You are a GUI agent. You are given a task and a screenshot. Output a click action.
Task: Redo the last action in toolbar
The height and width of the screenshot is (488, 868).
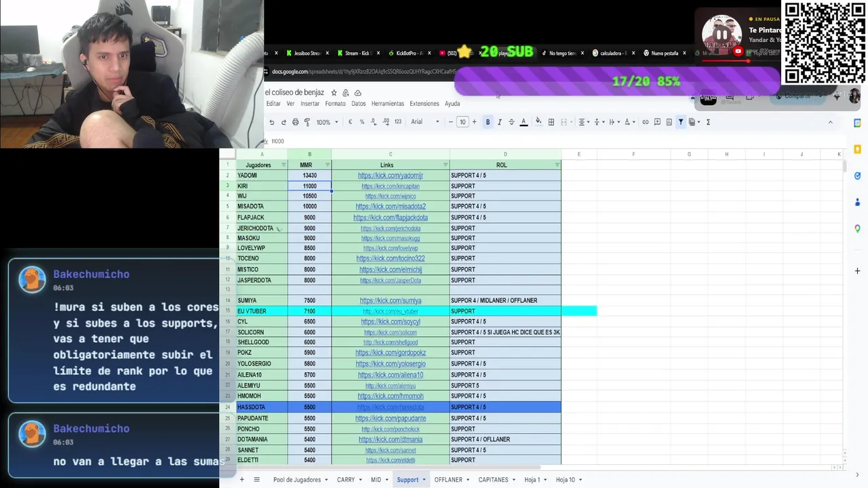pyautogui.click(x=283, y=122)
